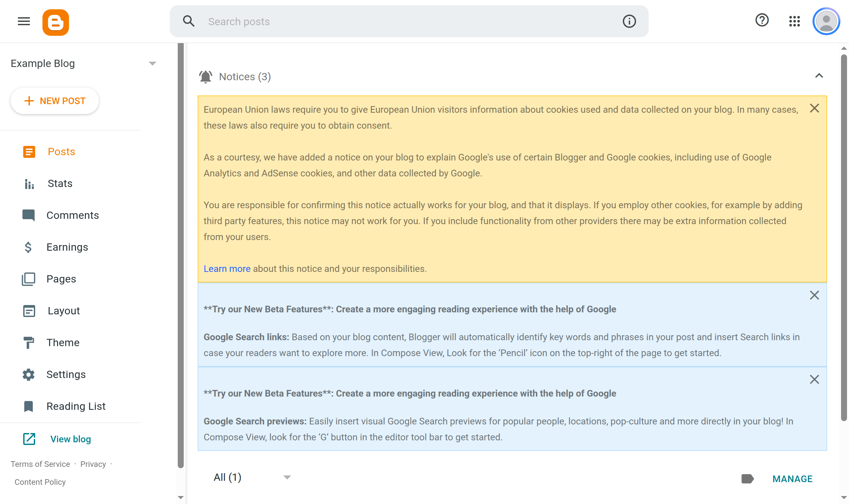Open Layout section
This screenshot has width=849, height=504.
64,311
